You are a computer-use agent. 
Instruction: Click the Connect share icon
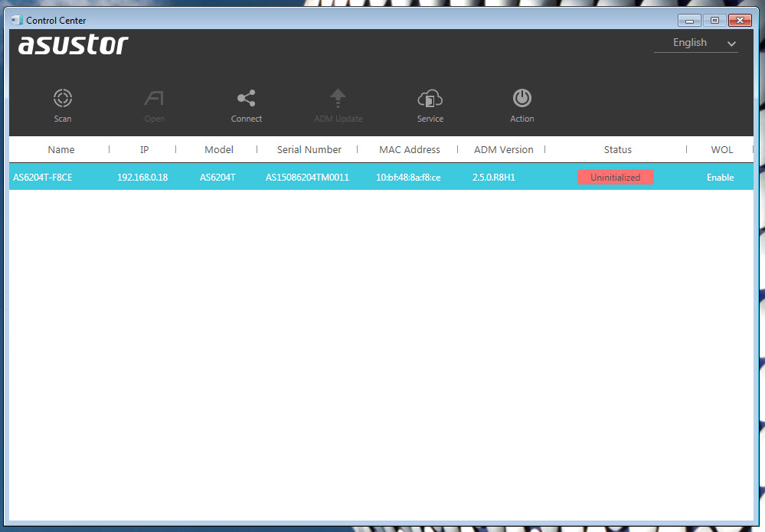[247, 98]
